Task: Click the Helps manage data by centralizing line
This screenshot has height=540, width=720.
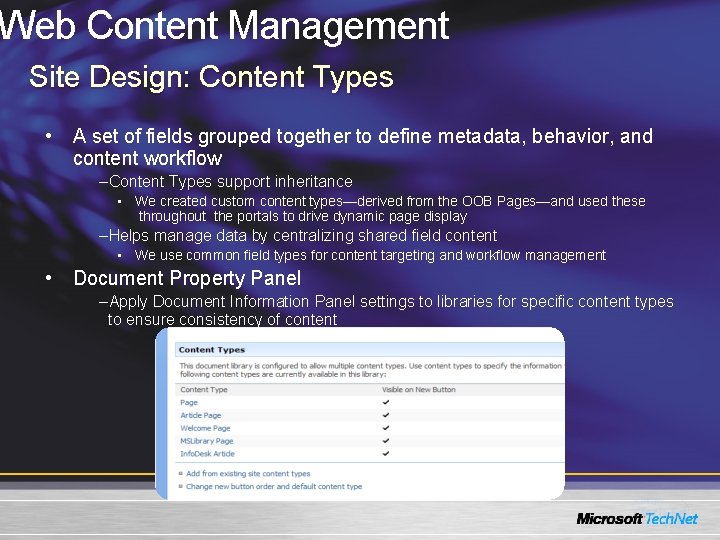Action: tap(298, 236)
